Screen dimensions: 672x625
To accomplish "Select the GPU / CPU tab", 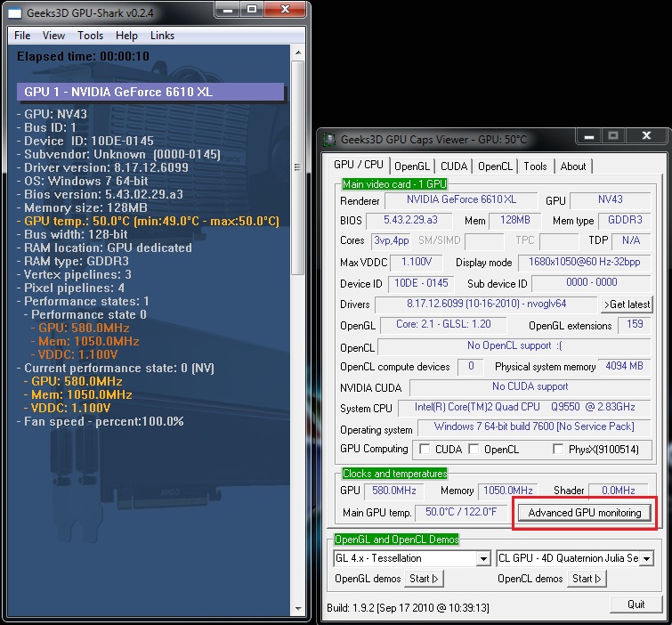I will click(359, 165).
